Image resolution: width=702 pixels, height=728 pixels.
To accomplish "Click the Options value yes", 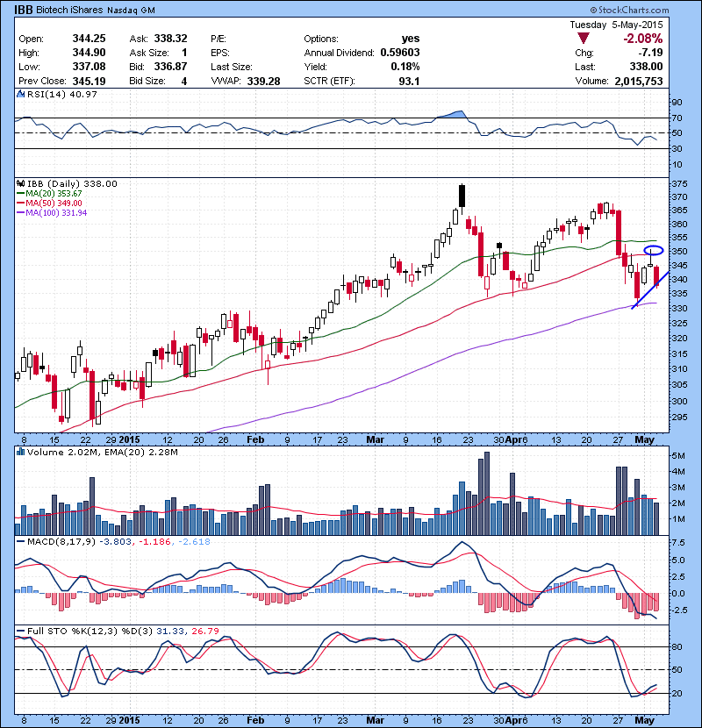I will pyautogui.click(x=411, y=39).
